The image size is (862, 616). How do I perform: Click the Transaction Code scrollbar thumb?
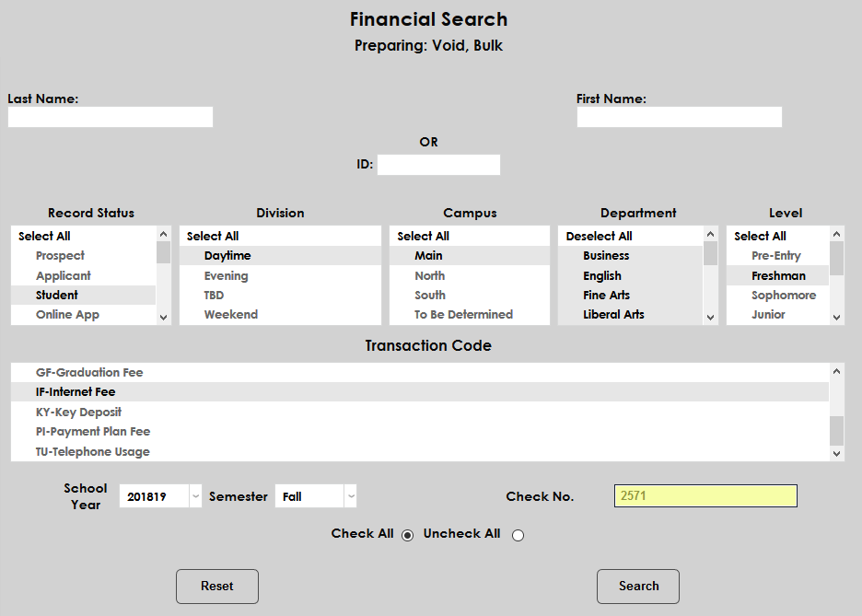pos(837,431)
